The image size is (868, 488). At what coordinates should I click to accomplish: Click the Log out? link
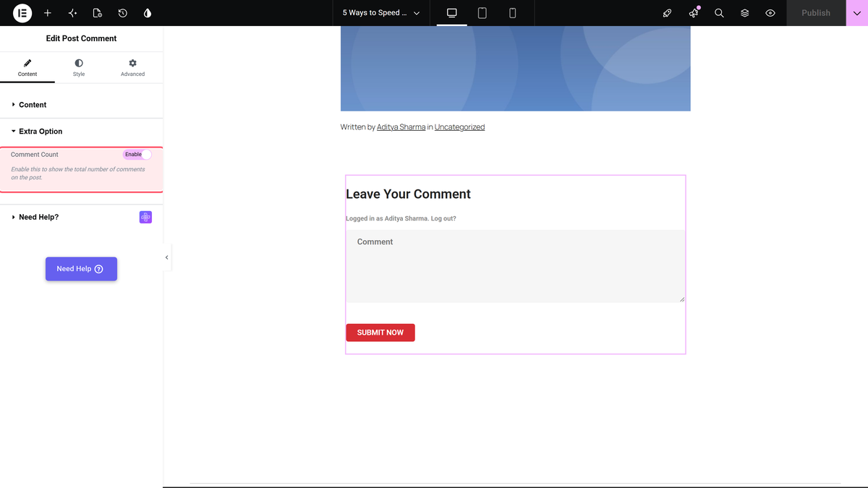coord(443,218)
